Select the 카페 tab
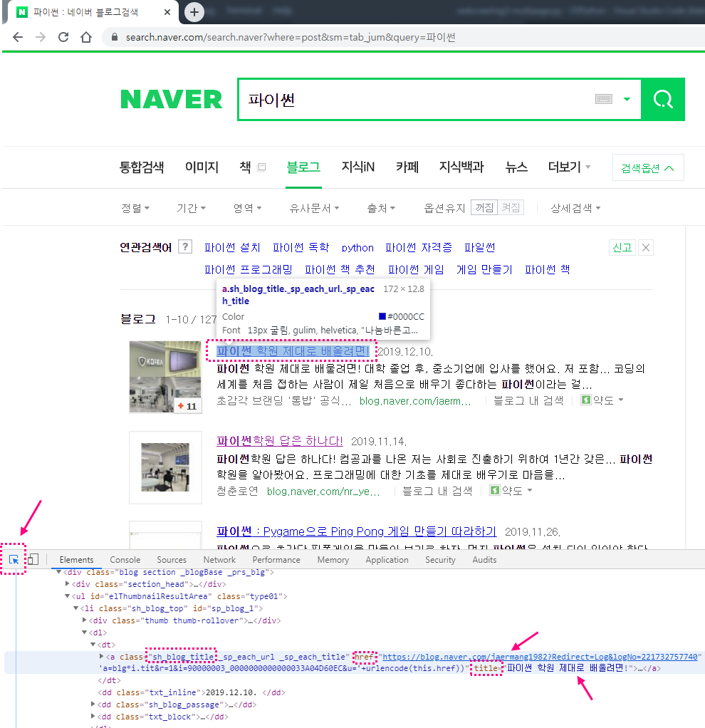Image resolution: width=705 pixels, height=728 pixels. [407, 167]
